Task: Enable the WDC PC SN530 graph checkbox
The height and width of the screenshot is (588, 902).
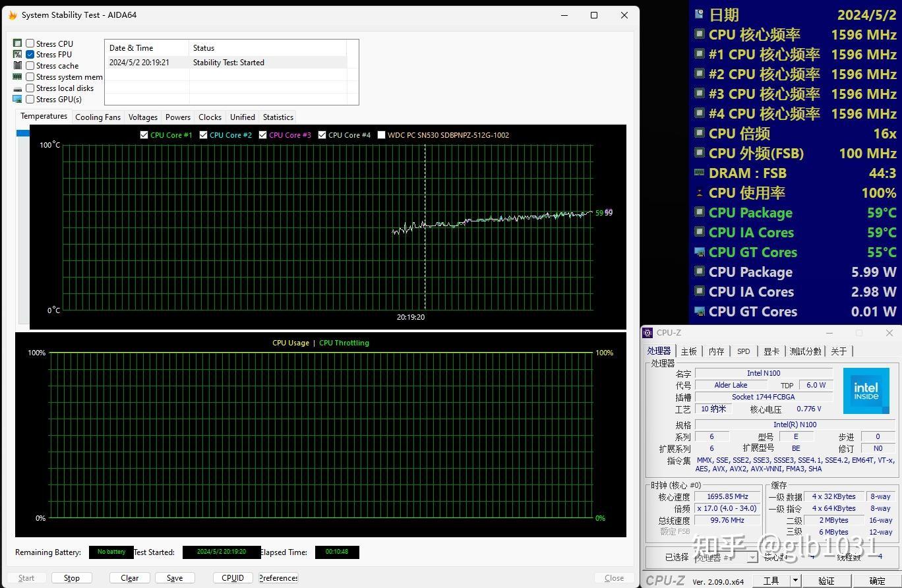Action: coord(381,135)
